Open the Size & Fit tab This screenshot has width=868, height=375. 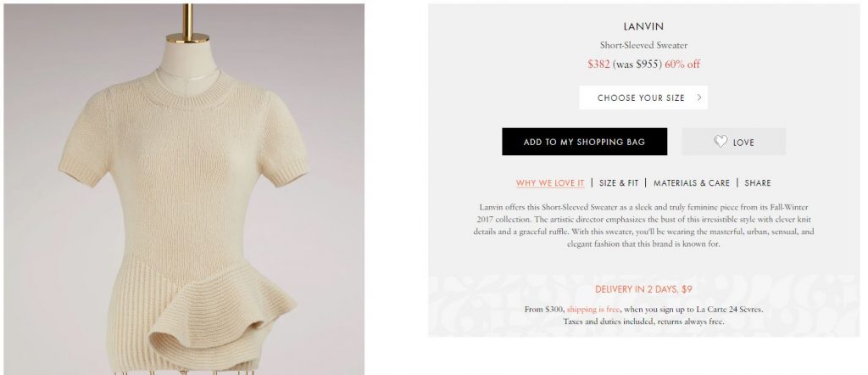[618, 182]
